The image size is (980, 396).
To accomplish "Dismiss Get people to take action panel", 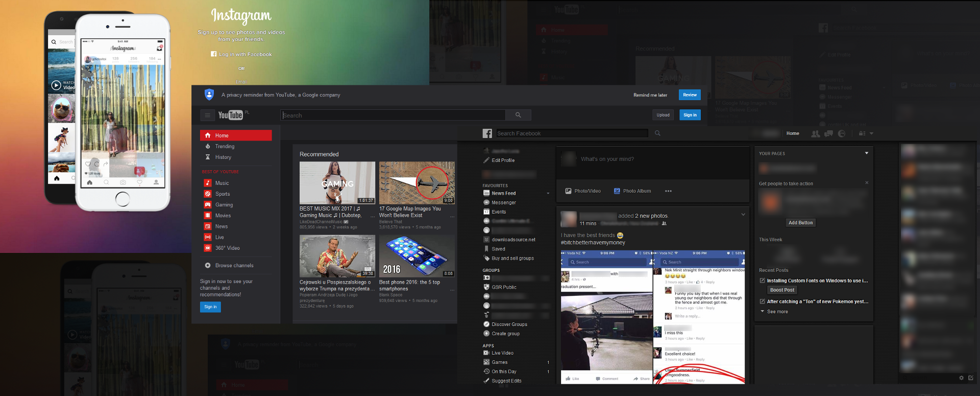I will tap(867, 183).
